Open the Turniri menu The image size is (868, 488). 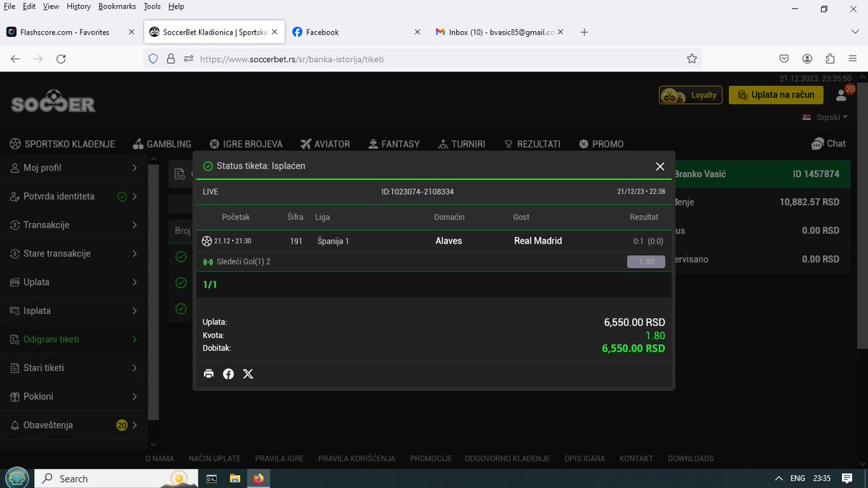coord(461,144)
